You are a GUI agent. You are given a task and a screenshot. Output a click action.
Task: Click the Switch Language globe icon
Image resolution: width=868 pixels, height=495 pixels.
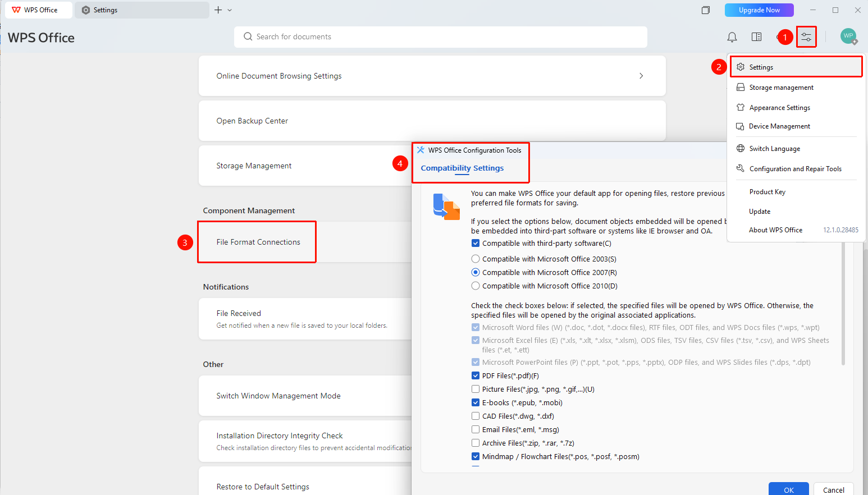click(x=741, y=149)
